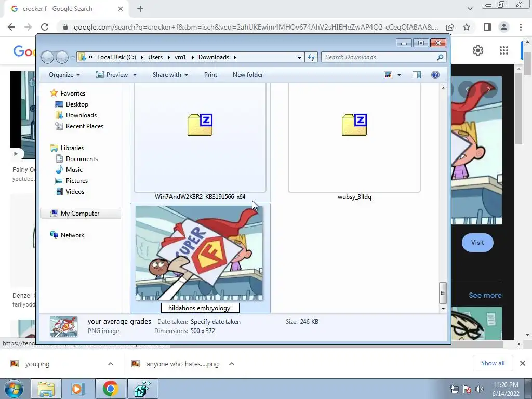Click Print in Explorer toolbar
Image resolution: width=532 pixels, height=399 pixels.
[210, 75]
